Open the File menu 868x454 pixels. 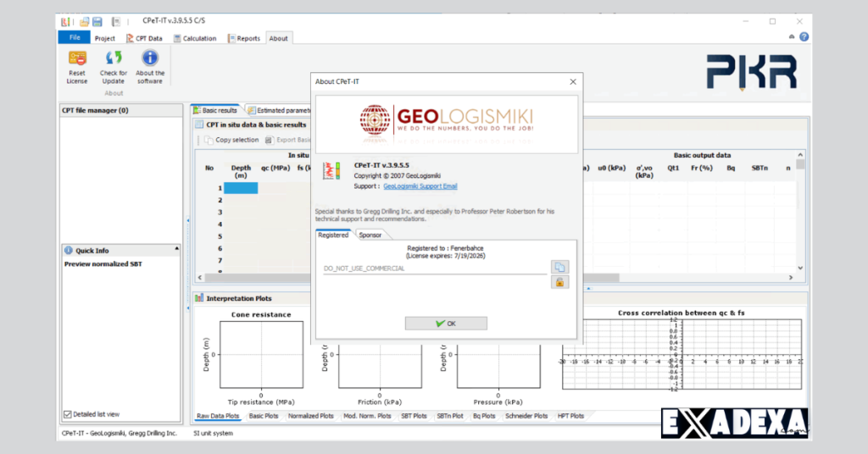pos(75,37)
